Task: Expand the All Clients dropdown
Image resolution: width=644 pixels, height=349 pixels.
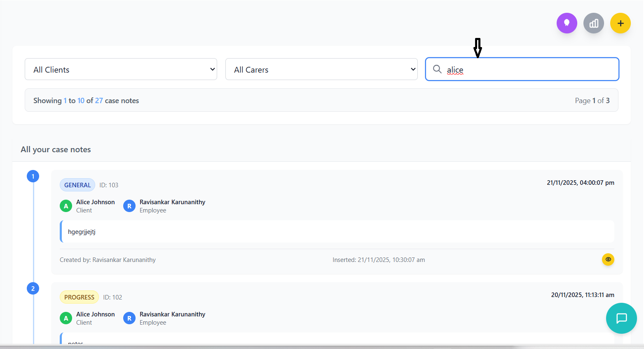Action: pos(121,69)
